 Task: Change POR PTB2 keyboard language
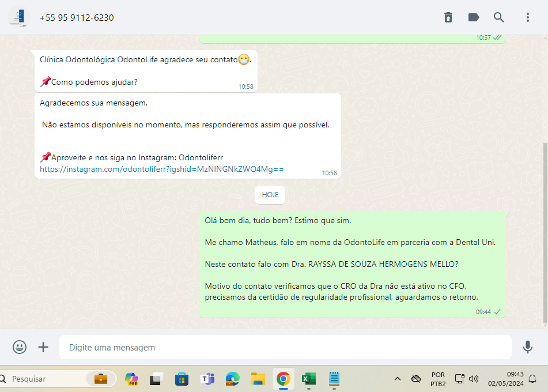click(x=438, y=379)
